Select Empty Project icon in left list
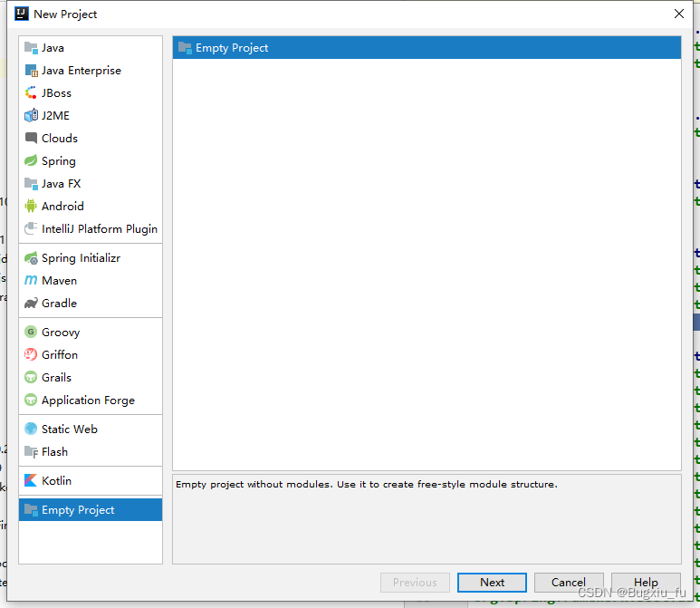 [31, 510]
